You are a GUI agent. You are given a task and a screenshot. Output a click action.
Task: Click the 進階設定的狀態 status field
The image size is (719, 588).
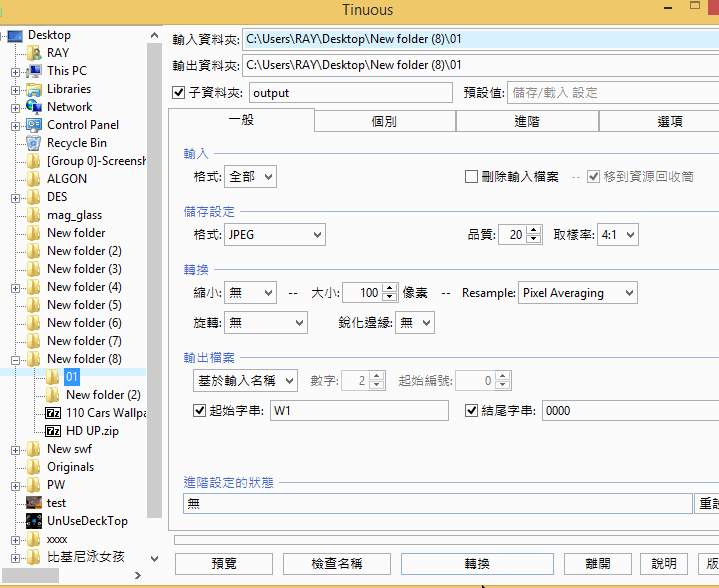click(x=437, y=504)
